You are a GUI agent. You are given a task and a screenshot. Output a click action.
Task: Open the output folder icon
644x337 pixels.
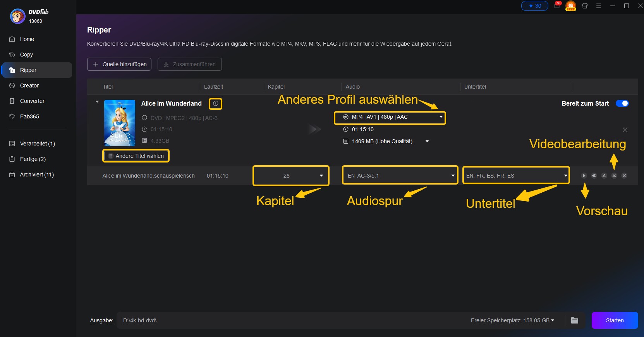pos(575,320)
